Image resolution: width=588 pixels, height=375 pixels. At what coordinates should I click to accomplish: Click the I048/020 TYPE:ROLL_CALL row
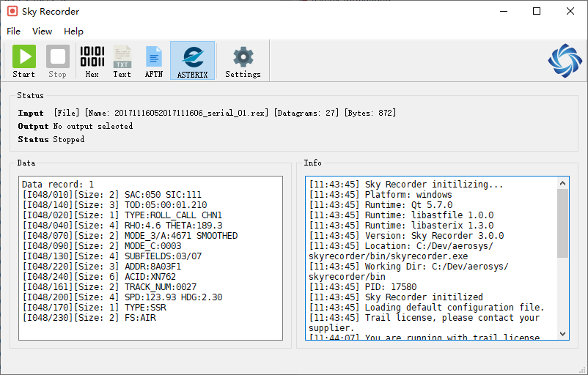coord(122,215)
